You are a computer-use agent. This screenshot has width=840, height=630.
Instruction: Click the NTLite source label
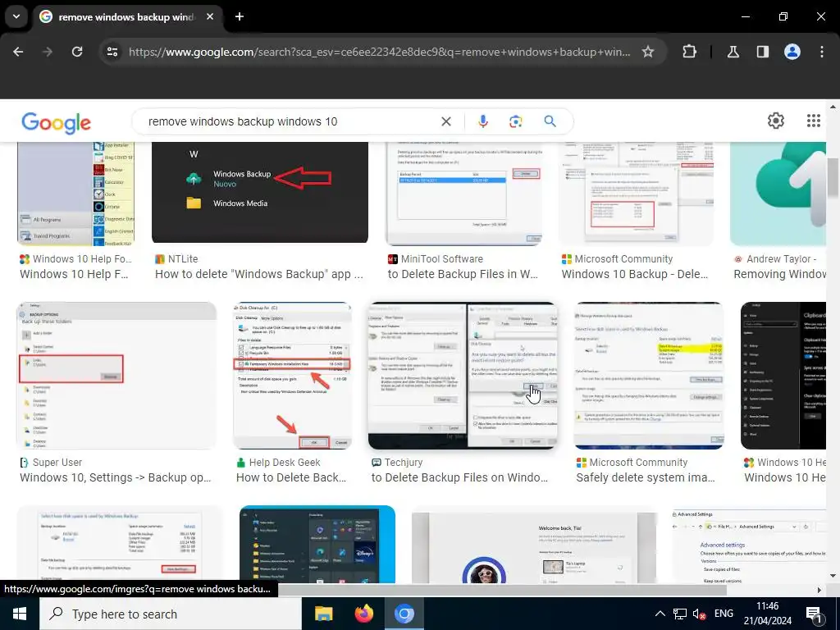click(183, 258)
